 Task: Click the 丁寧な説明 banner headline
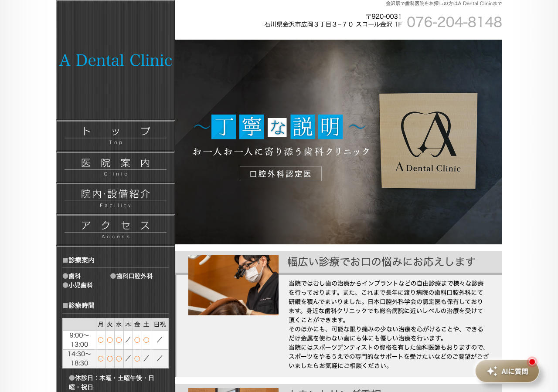[x=279, y=127]
